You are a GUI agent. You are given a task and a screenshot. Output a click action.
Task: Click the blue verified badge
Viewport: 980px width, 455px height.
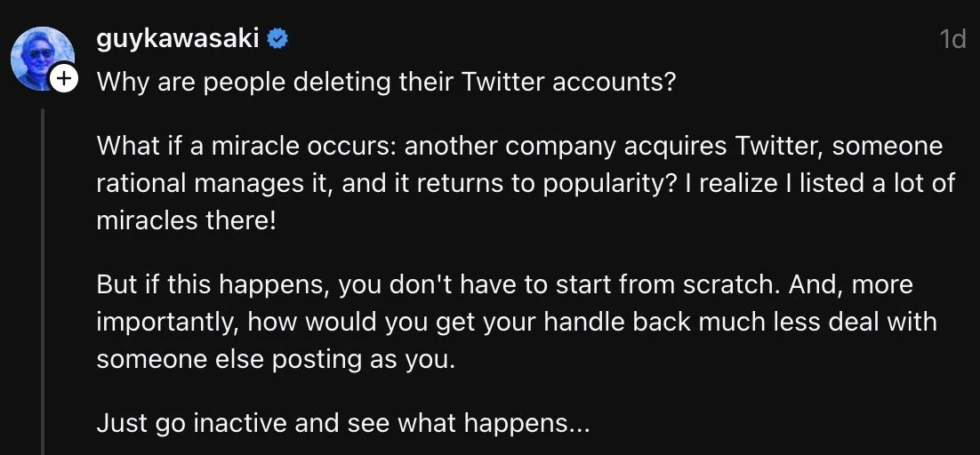[277, 40]
